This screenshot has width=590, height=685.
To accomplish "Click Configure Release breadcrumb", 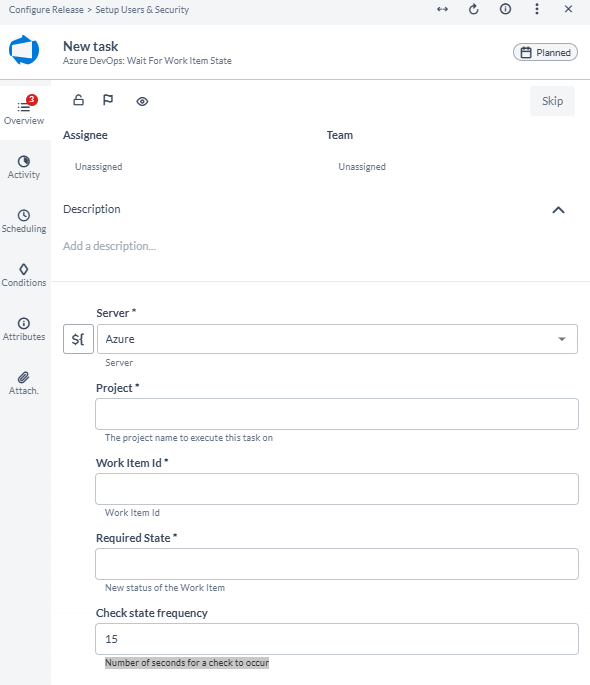I will (46, 10).
